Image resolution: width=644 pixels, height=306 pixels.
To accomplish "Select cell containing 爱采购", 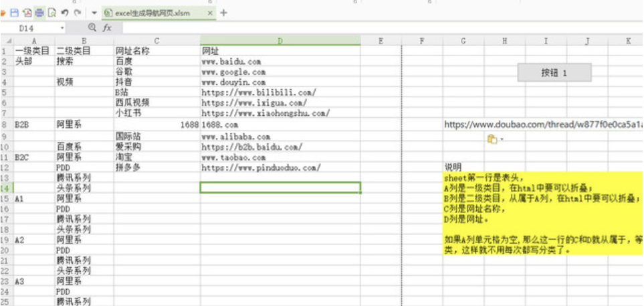I will click(x=157, y=147).
